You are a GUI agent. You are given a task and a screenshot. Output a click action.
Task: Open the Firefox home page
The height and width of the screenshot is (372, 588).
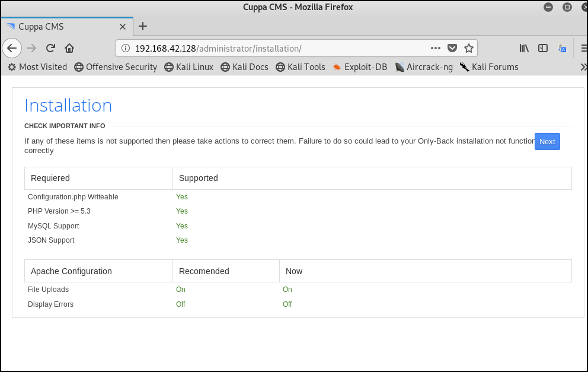(69, 49)
